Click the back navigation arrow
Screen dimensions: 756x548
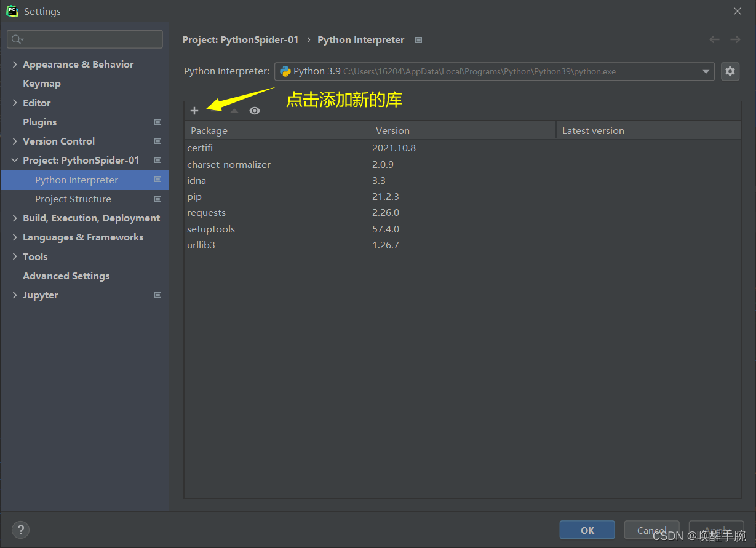pos(714,39)
